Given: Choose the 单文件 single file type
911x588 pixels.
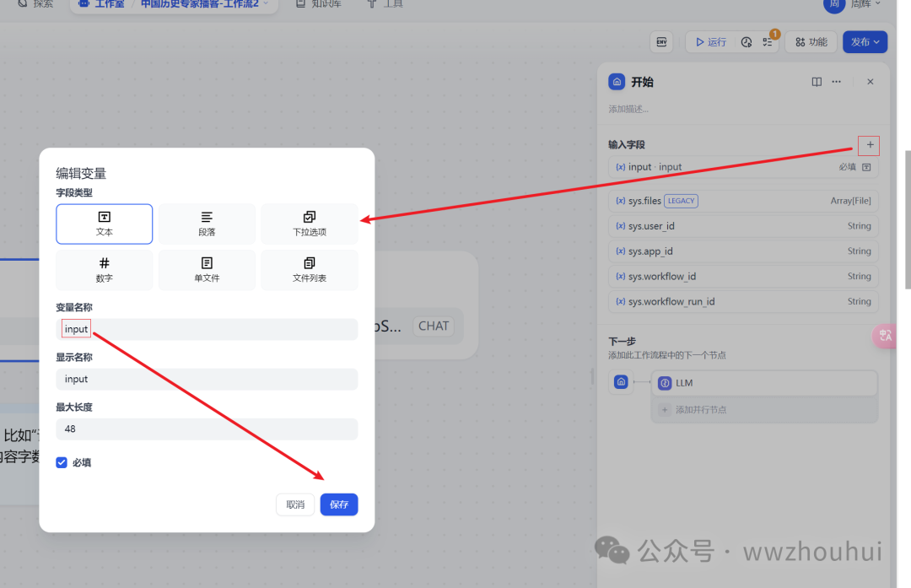Looking at the screenshot, I should pyautogui.click(x=206, y=270).
